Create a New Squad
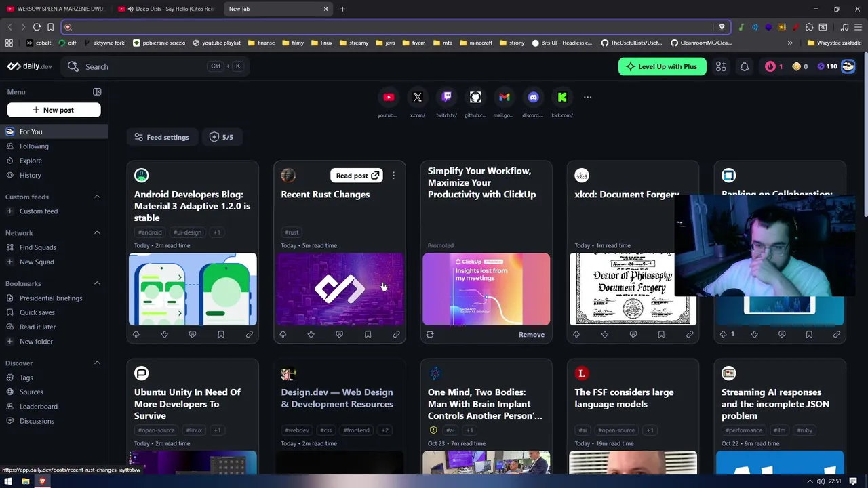 point(54,262)
